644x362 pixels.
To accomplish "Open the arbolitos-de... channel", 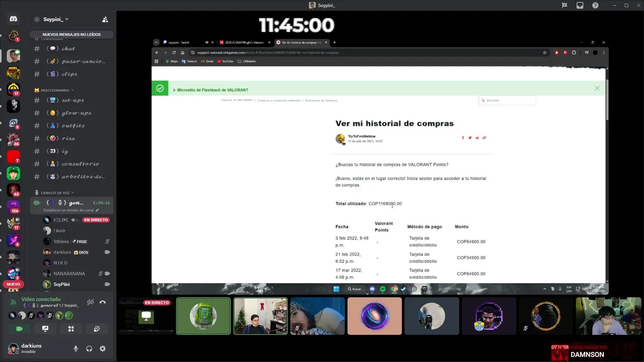I will tap(71, 176).
